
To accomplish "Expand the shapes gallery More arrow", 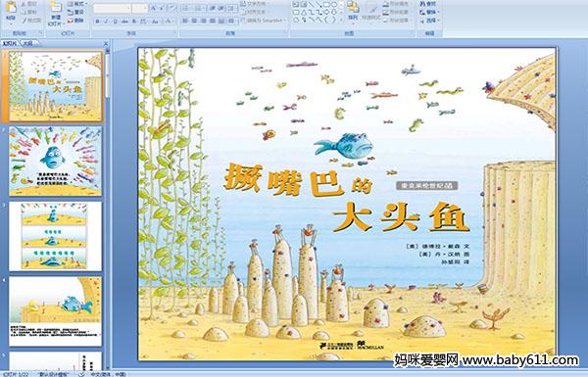I will [341, 20].
